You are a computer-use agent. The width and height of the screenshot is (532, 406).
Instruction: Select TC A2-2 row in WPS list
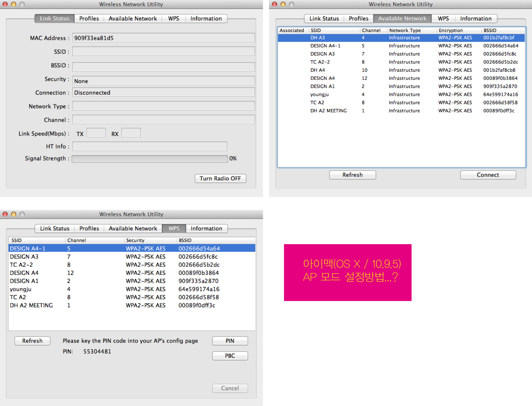tap(132, 265)
